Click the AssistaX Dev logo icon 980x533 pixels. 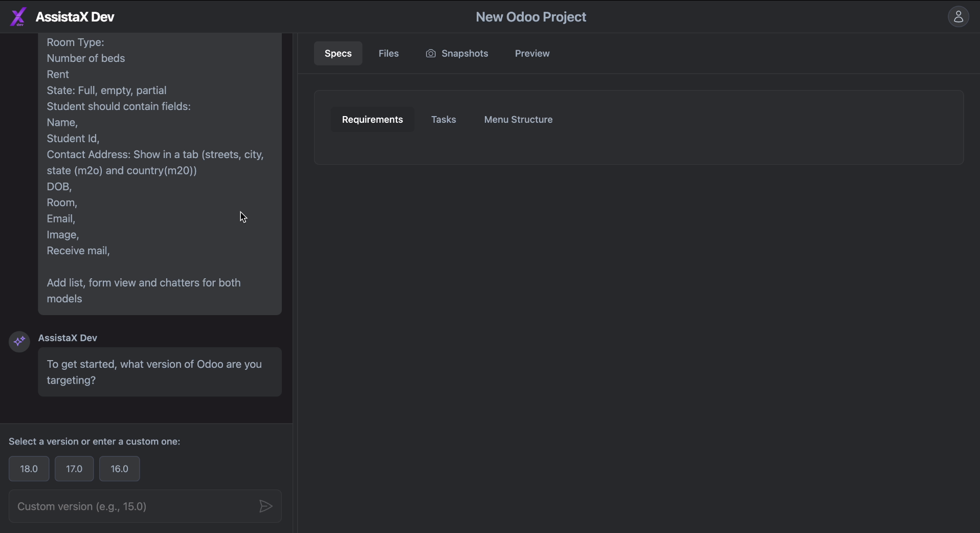[18, 17]
